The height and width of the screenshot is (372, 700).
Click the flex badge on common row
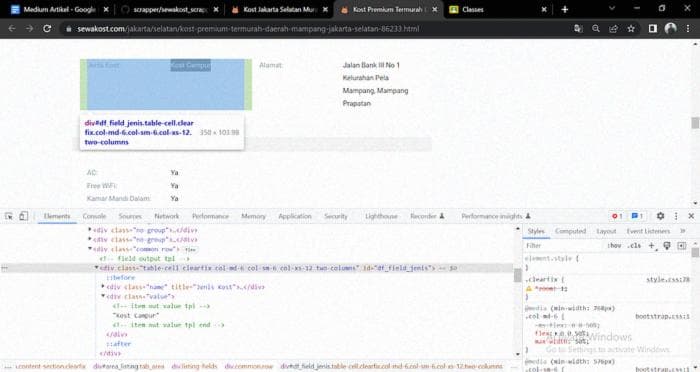[x=190, y=250]
